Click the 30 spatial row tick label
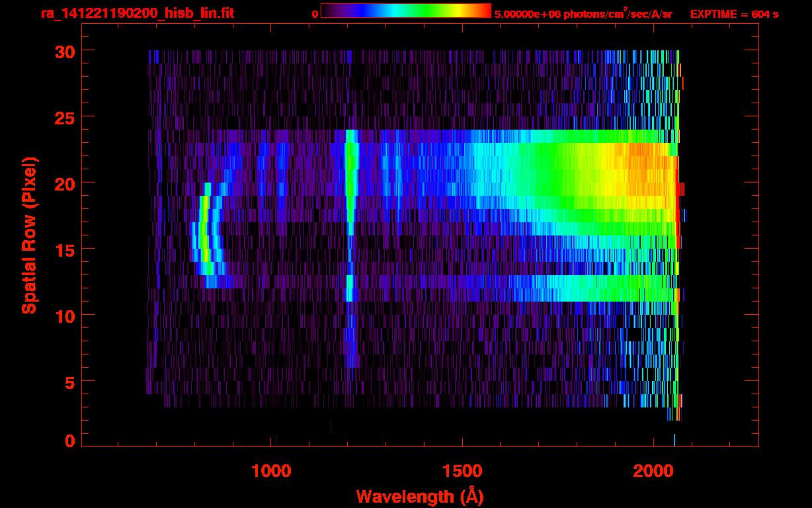812x508 pixels. click(63, 51)
